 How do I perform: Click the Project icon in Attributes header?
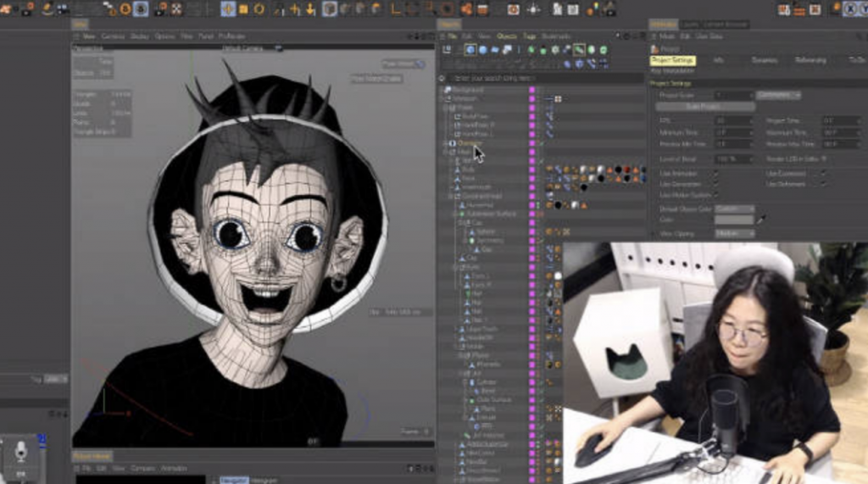655,48
